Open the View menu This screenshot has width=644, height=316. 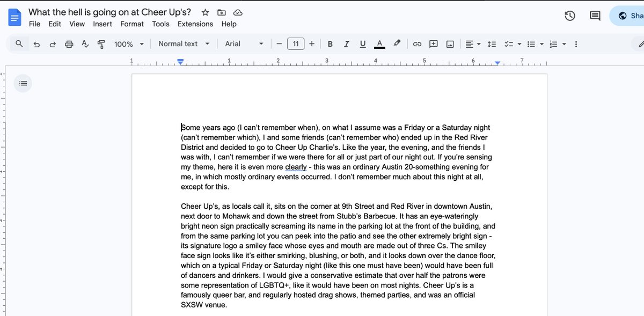pos(77,24)
